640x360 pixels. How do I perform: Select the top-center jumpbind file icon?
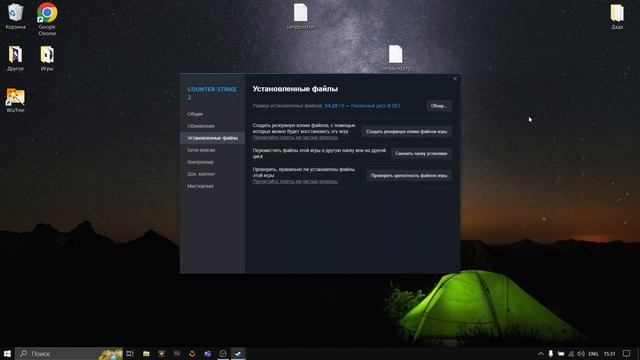pyautogui.click(x=301, y=16)
